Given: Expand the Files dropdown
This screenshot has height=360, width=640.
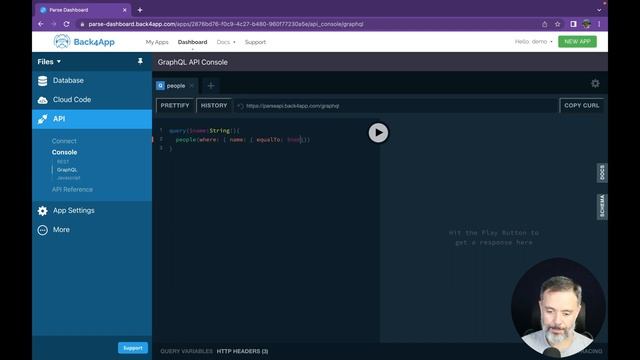Looking at the screenshot, I should tap(49, 62).
